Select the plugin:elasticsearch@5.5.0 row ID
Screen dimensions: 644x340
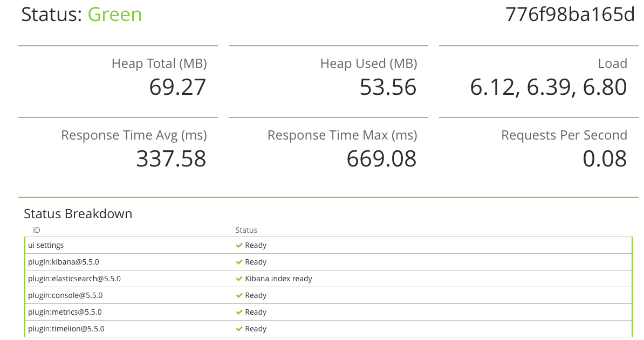(x=74, y=279)
